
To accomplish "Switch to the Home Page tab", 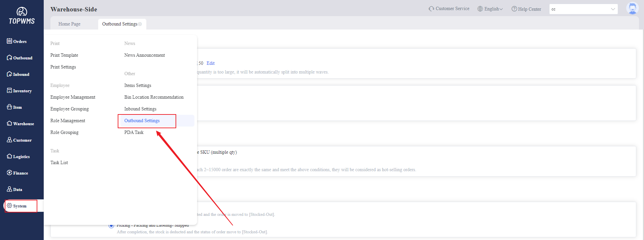I will pos(69,24).
